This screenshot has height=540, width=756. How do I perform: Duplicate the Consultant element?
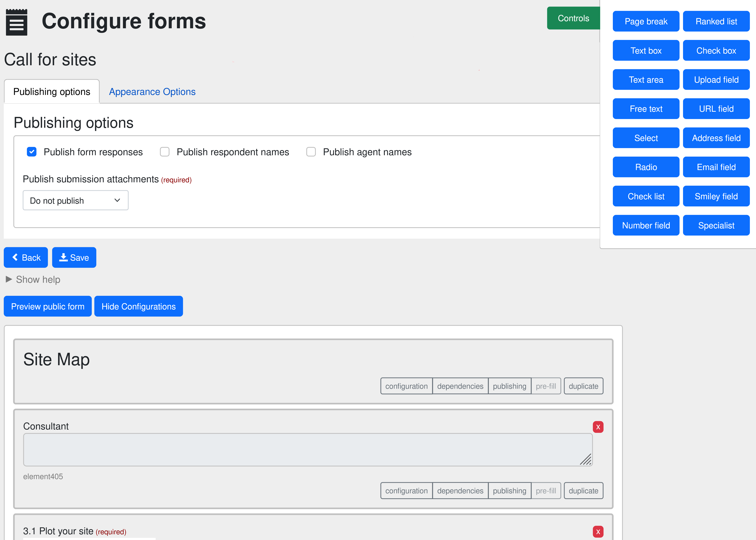[583, 491]
